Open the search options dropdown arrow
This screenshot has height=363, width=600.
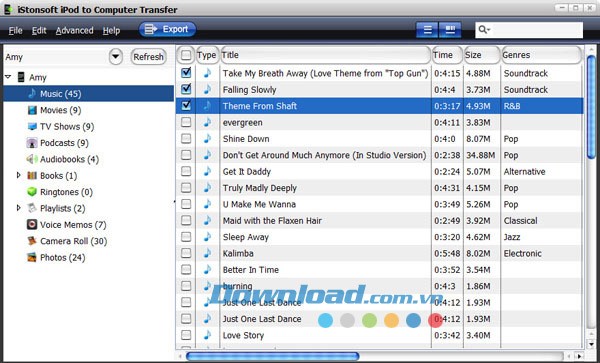pos(489,30)
